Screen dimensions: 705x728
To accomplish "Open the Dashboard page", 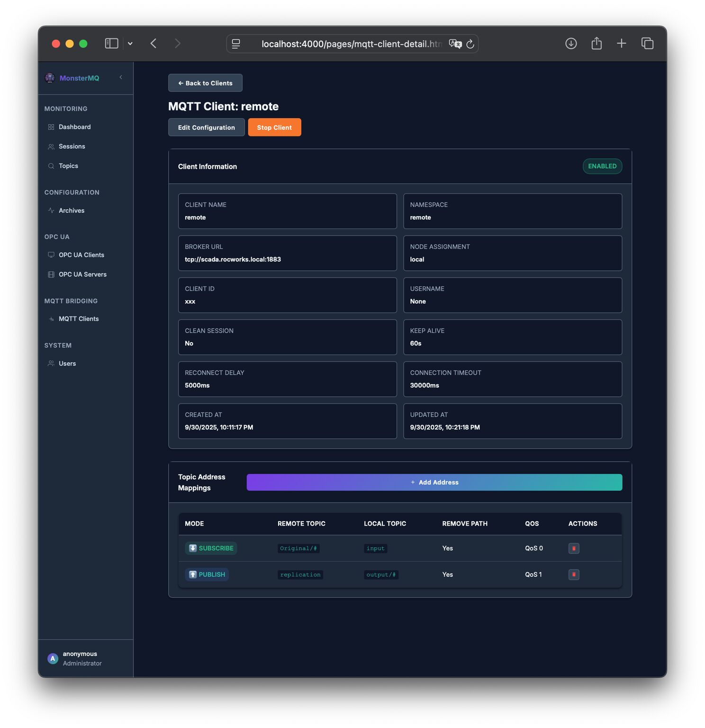I will [74, 127].
